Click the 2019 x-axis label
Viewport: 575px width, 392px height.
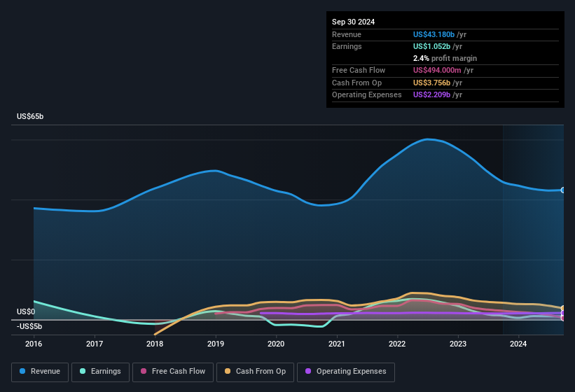point(216,344)
